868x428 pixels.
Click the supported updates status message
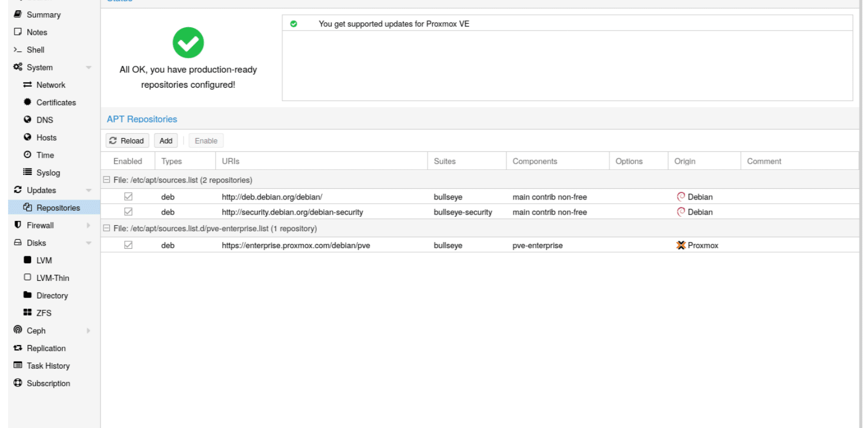coord(394,24)
